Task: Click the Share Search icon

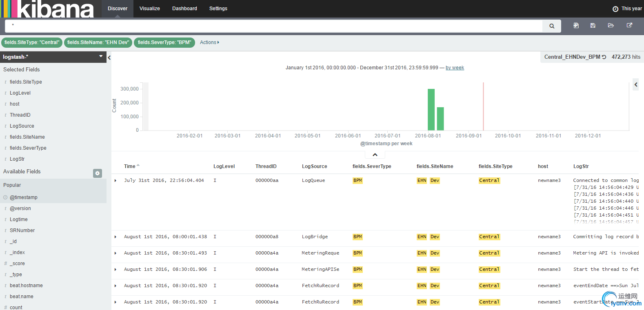Action: tap(629, 25)
